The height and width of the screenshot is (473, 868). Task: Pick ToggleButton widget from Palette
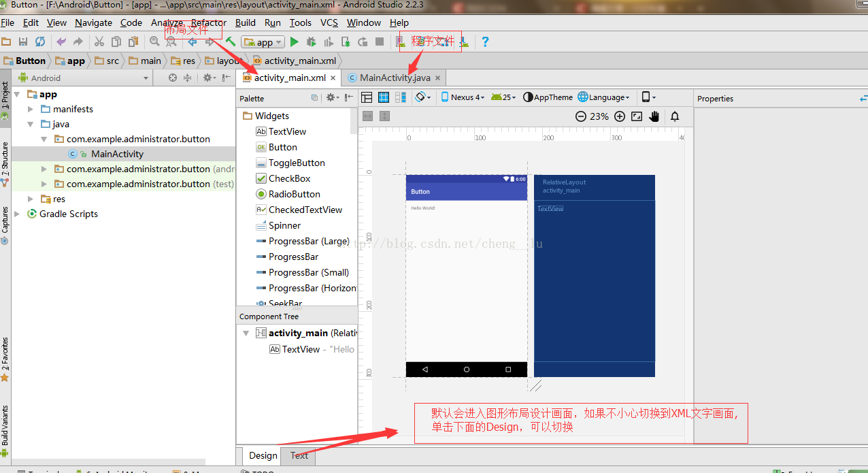pyautogui.click(x=297, y=163)
